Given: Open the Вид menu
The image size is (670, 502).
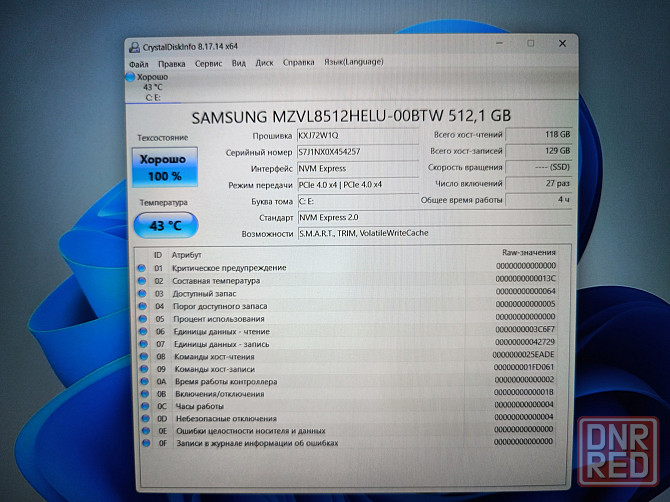Looking at the screenshot, I should 238,63.
